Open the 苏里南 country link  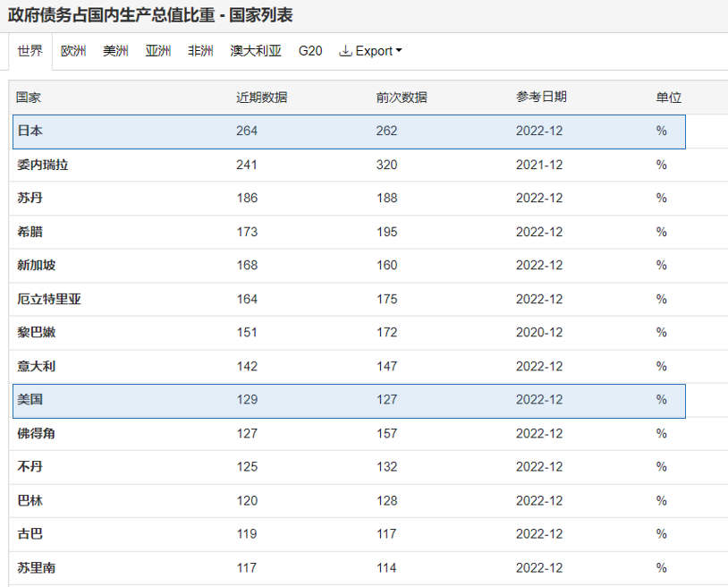click(37, 567)
